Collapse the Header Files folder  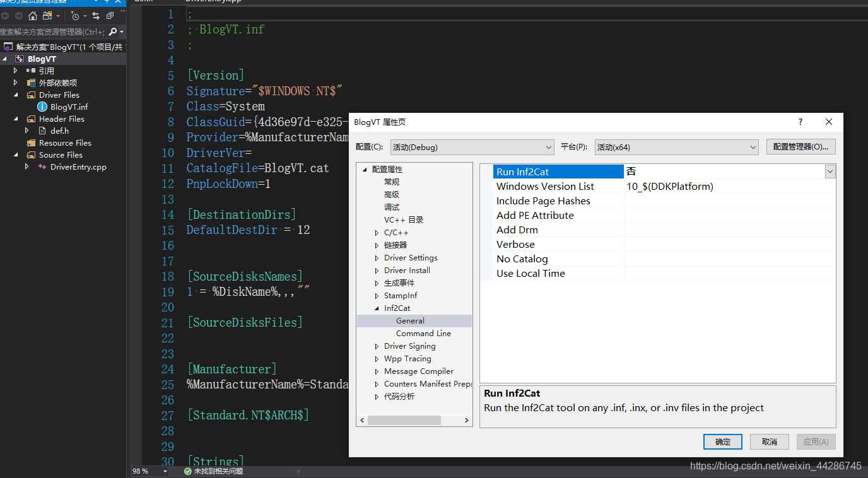pyautogui.click(x=16, y=119)
